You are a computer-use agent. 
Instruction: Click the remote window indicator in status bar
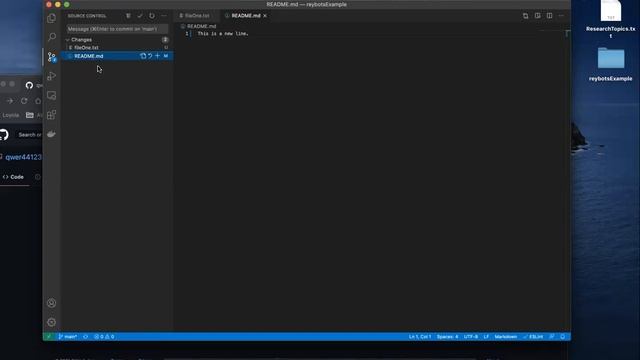pyautogui.click(x=49, y=337)
